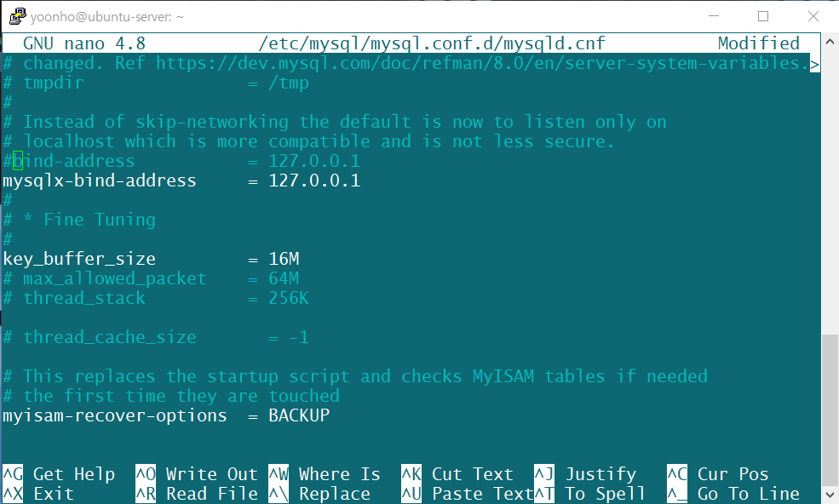
Task: Click the 'the first time they are touched' line
Action: click(x=171, y=396)
